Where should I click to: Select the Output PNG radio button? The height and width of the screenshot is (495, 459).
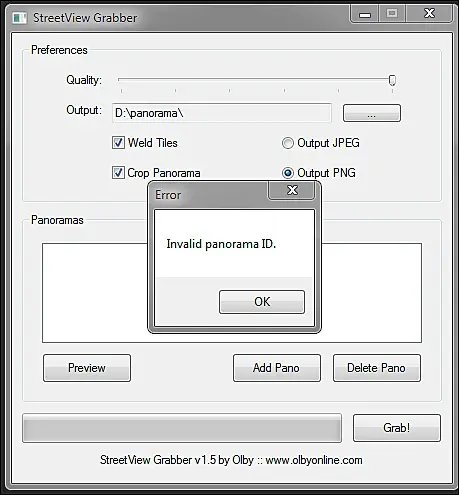(288, 173)
